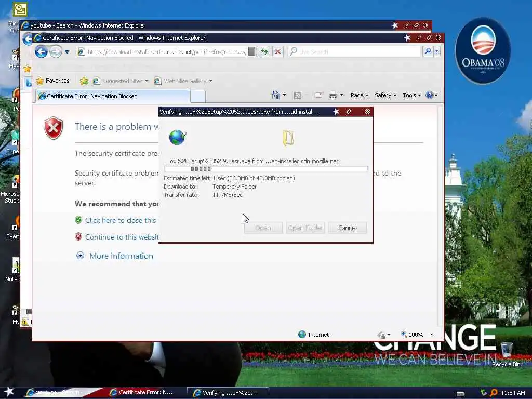The width and height of the screenshot is (532, 399).
Task: Click the Open button in download dialog
Action: (263, 228)
